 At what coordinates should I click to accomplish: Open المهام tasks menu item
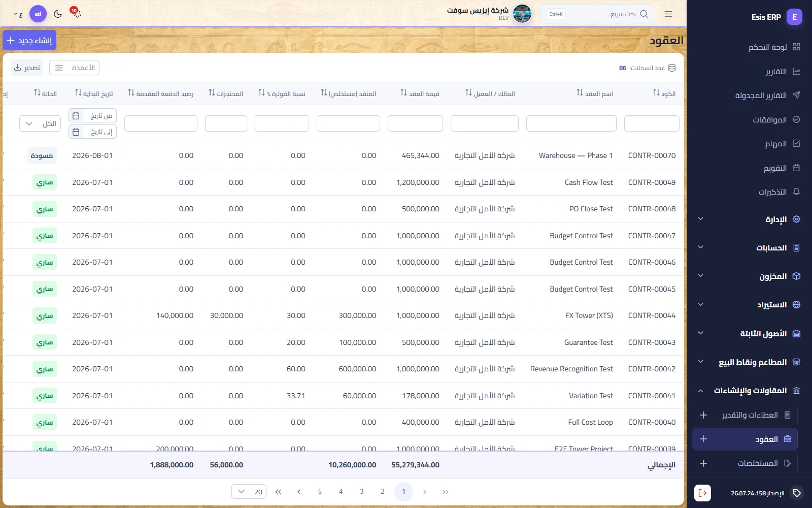click(783, 144)
